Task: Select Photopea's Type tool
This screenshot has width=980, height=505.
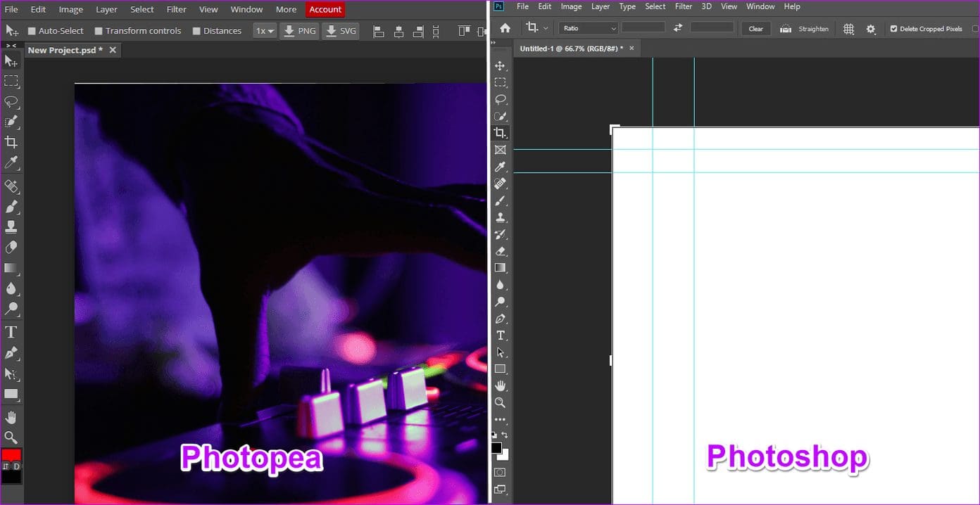Action: [x=11, y=332]
